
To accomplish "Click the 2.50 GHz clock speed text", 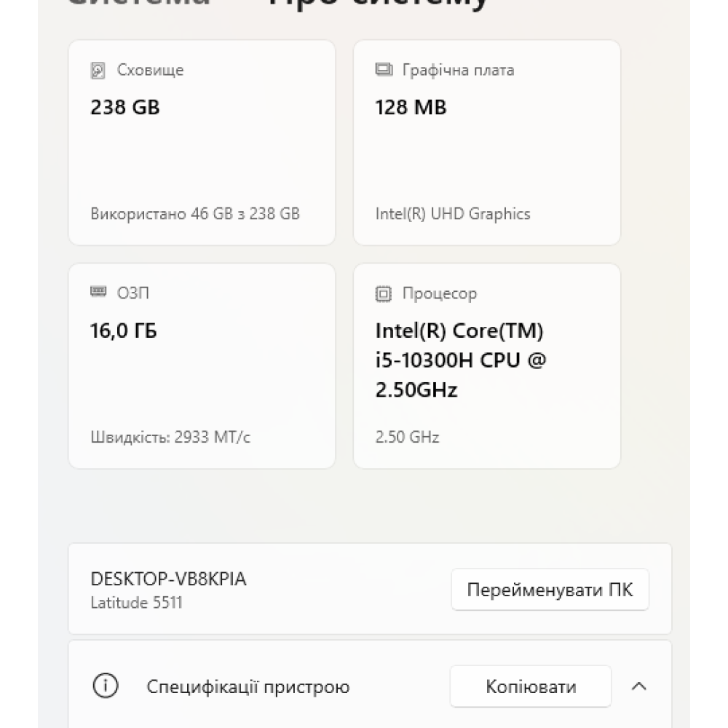I will point(406,437).
